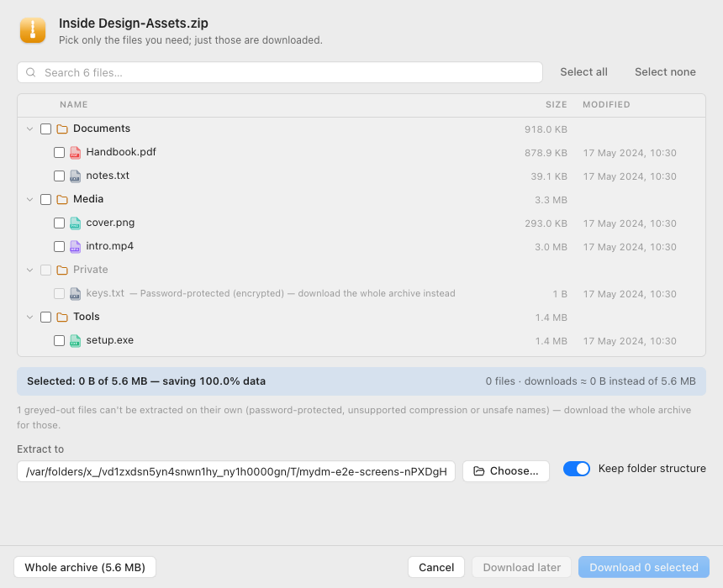
Task: Tick the Handbook.pdf checkbox
Action: (59, 153)
